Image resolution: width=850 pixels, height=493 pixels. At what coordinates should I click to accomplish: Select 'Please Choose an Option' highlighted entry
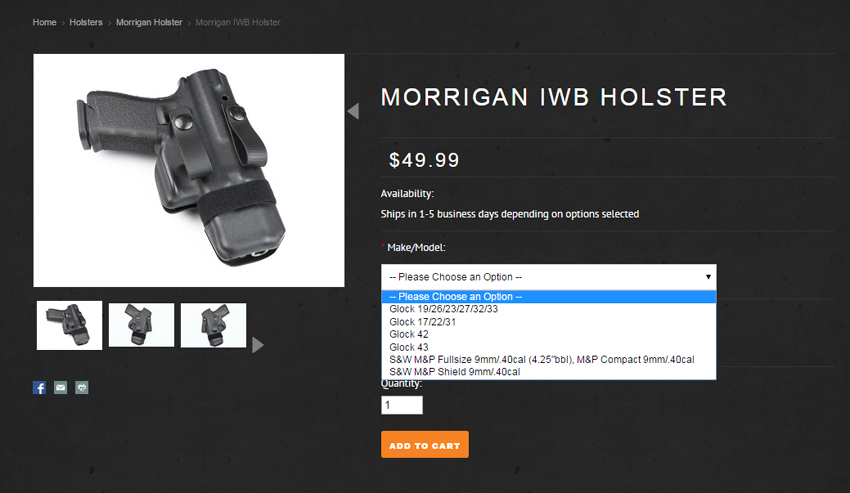point(549,297)
